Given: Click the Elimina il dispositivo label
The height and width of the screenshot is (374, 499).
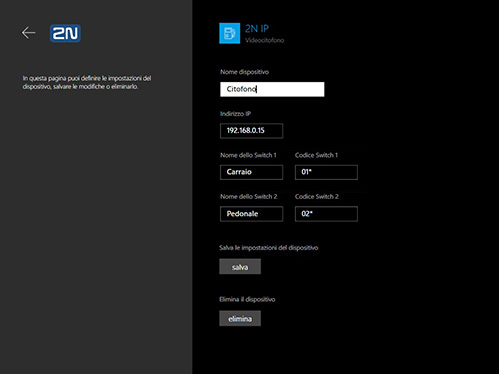Looking at the screenshot, I should click(x=247, y=299).
